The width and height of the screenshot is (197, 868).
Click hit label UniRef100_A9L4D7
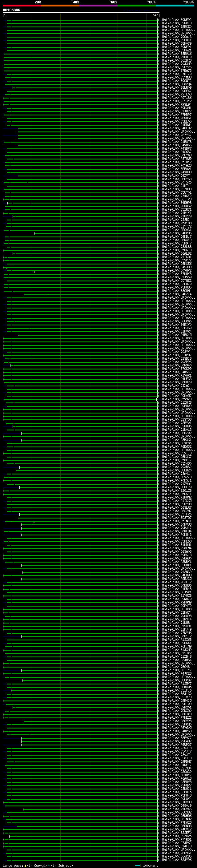point(177,741)
